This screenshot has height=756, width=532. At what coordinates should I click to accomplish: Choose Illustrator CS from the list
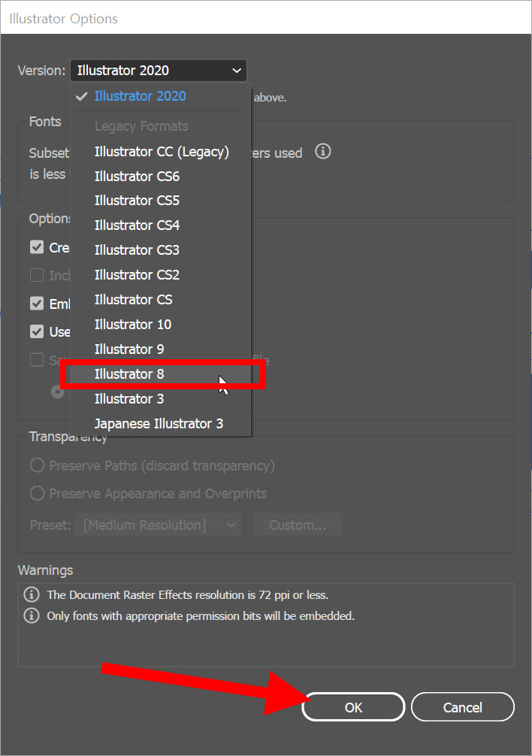point(161,300)
